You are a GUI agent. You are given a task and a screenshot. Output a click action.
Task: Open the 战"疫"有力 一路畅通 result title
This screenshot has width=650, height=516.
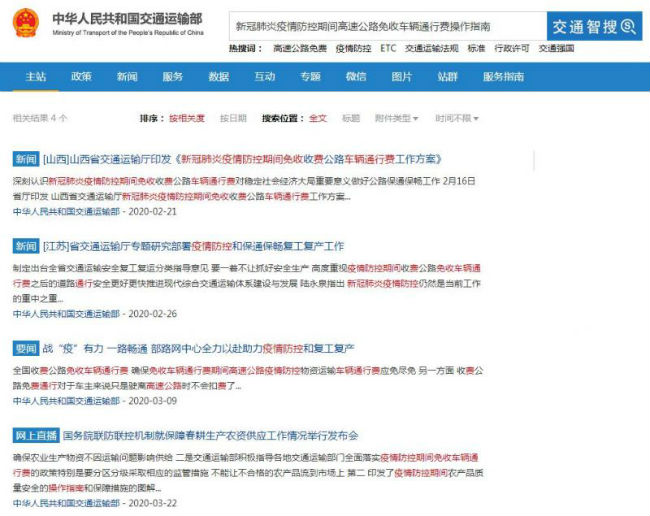tap(199, 349)
